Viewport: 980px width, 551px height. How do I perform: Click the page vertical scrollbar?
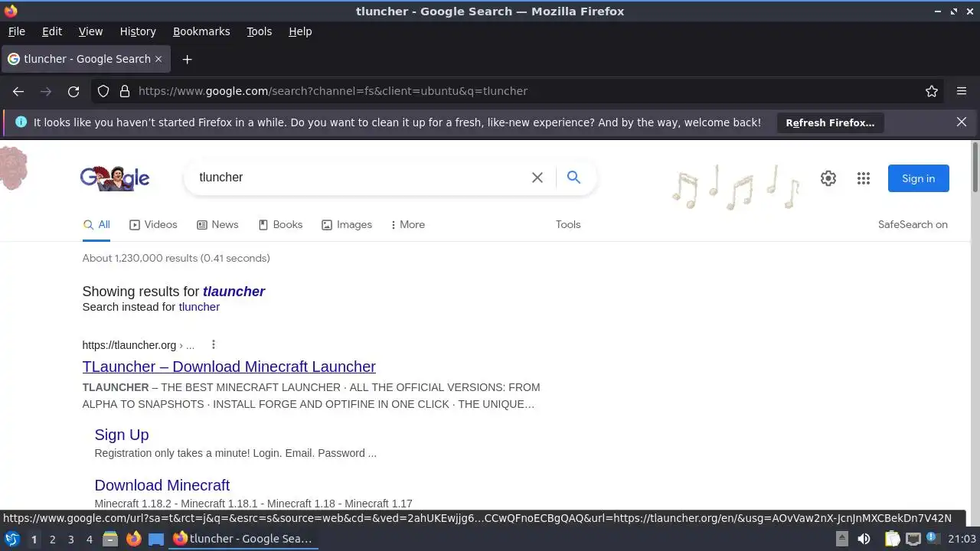[x=975, y=168]
